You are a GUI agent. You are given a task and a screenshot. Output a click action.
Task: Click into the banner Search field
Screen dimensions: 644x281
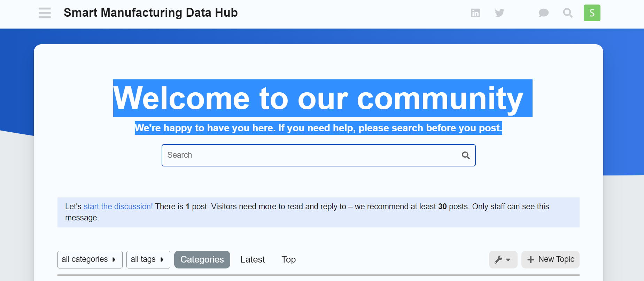tap(310, 155)
